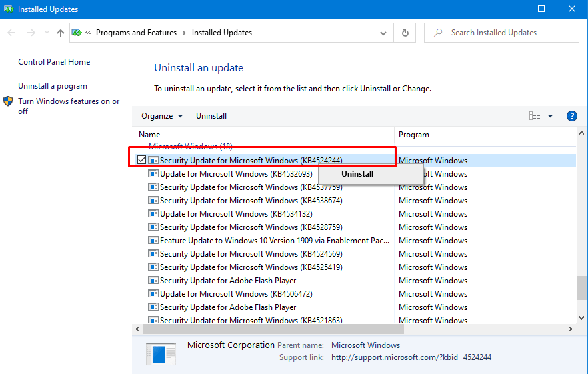Click the vertical scrollbar up arrow

pos(581,133)
